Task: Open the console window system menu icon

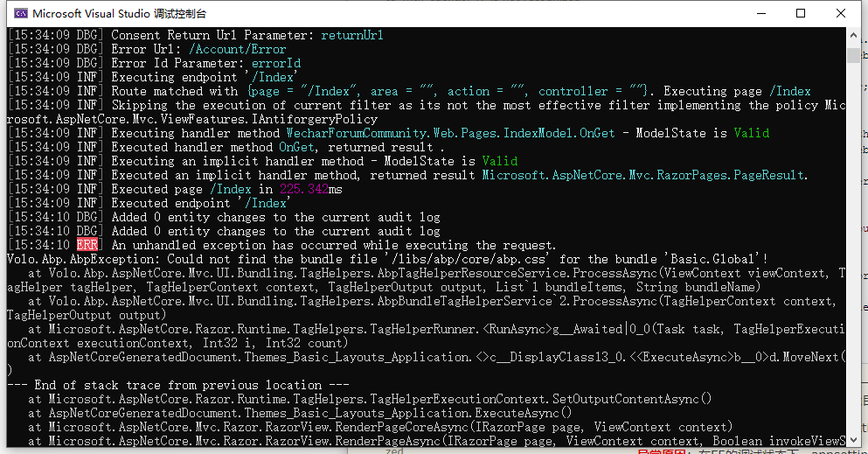Action: (20, 13)
